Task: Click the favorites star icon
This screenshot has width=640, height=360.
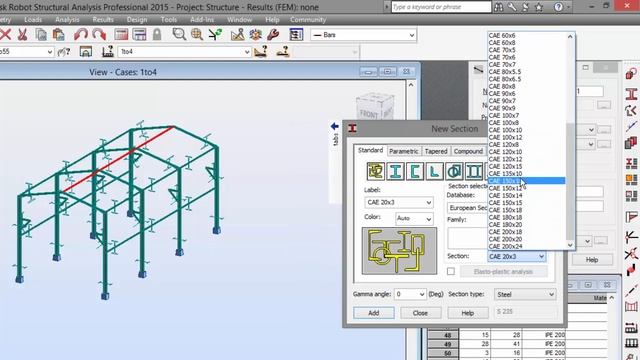Action: click(x=539, y=7)
